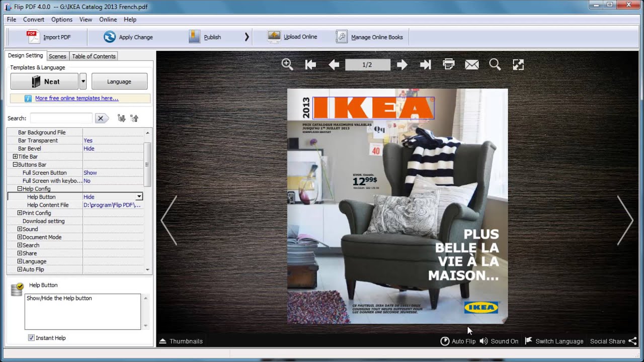Open Social Share in bottom bar
Viewport: 644px width, 362px height.
pos(613,341)
